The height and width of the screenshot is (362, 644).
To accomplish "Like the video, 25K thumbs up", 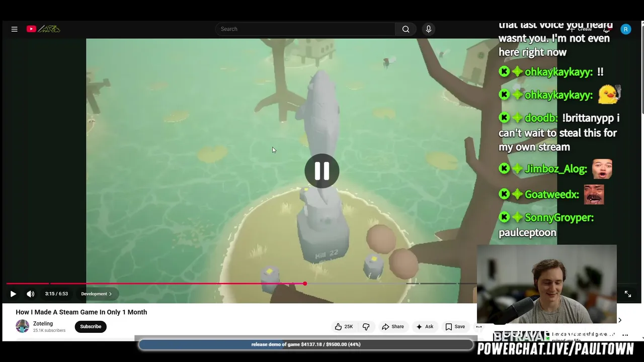I will tap(344, 326).
